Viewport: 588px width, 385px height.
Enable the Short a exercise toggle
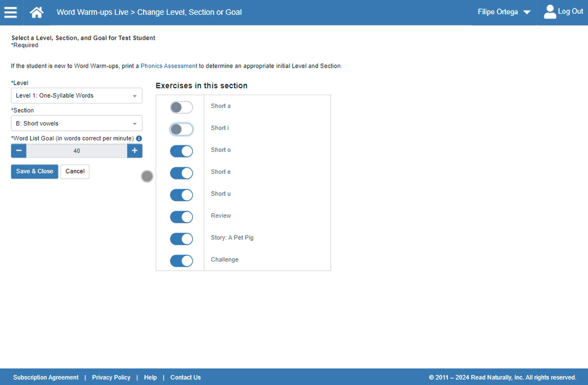click(x=181, y=108)
